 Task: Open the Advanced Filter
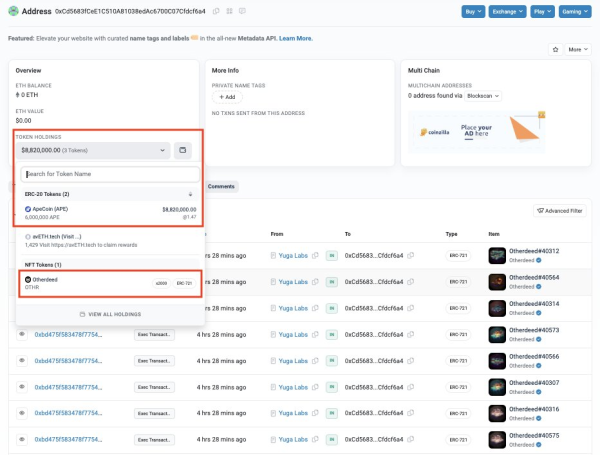pos(560,210)
